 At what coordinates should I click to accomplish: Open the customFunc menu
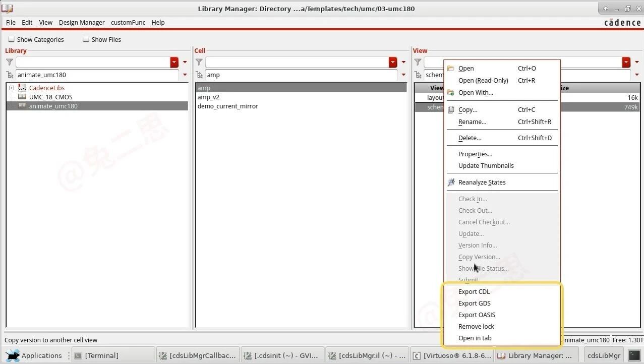tap(128, 22)
